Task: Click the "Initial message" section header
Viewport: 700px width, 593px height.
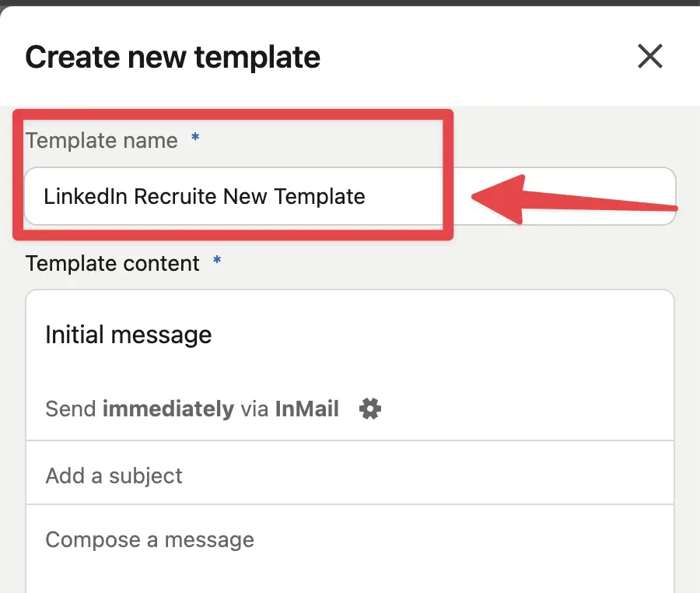Action: tap(128, 335)
